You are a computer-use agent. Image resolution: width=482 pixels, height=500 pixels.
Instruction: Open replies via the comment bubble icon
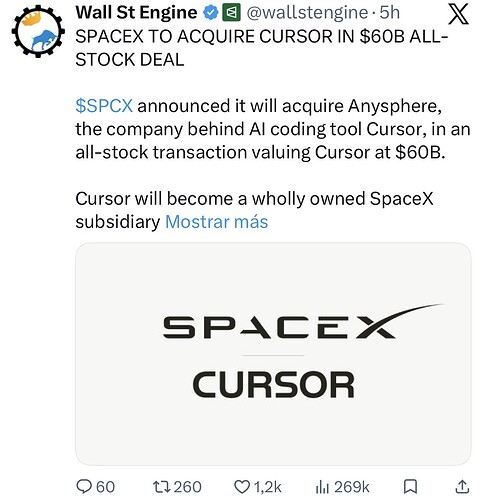coord(84,487)
